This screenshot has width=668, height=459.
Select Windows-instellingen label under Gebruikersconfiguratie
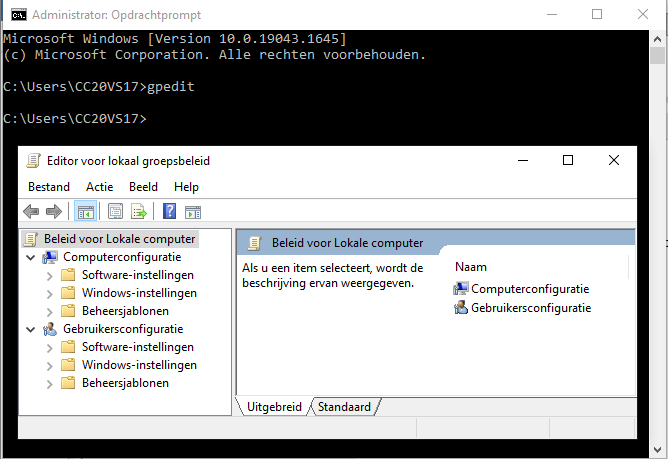coord(139,365)
